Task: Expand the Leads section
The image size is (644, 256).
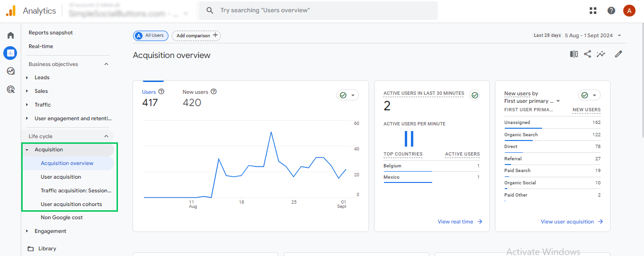Action: 42,77
